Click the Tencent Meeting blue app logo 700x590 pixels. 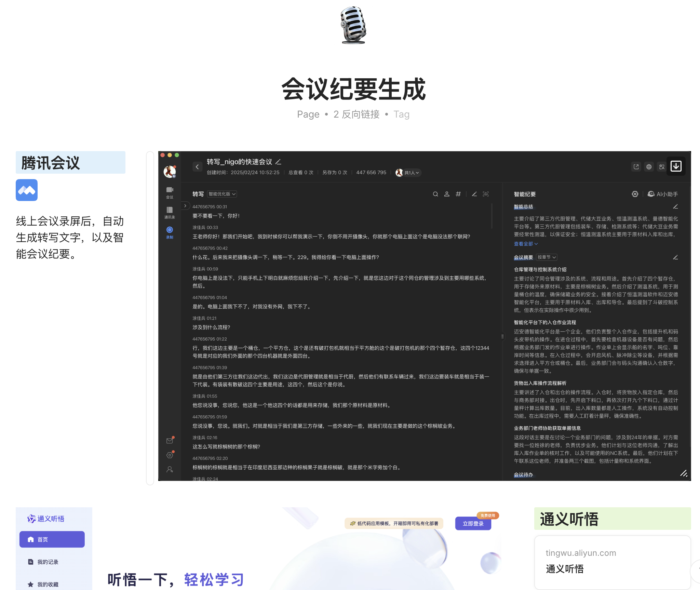click(x=27, y=190)
